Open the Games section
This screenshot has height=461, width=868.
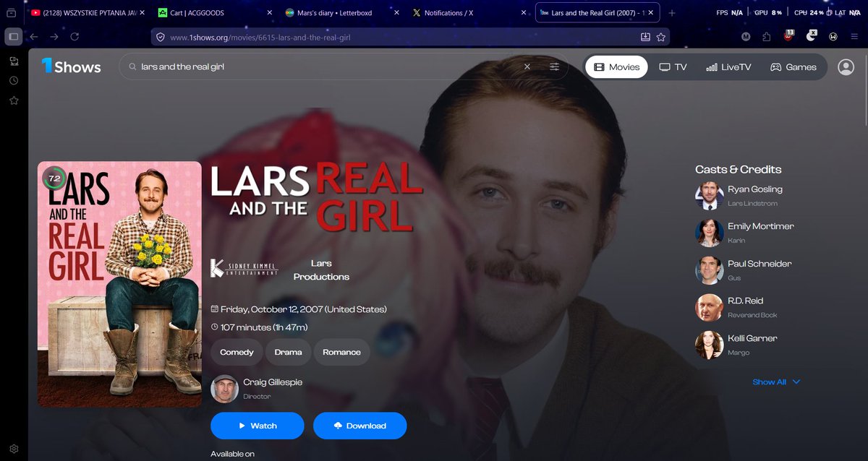click(x=793, y=66)
